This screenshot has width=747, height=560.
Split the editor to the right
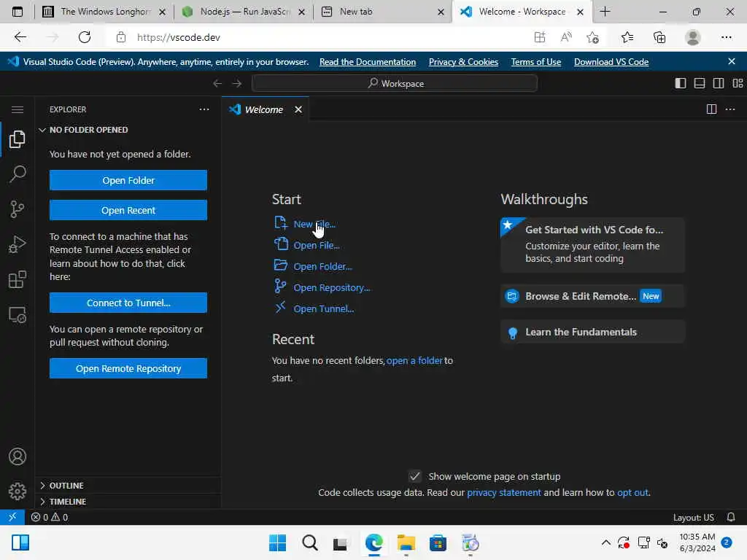pyautogui.click(x=711, y=109)
